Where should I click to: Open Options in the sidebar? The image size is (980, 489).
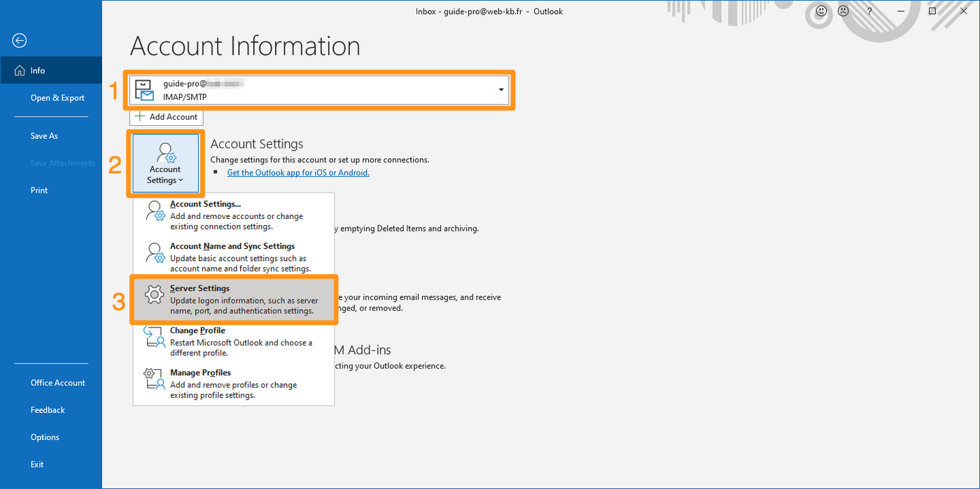click(45, 437)
